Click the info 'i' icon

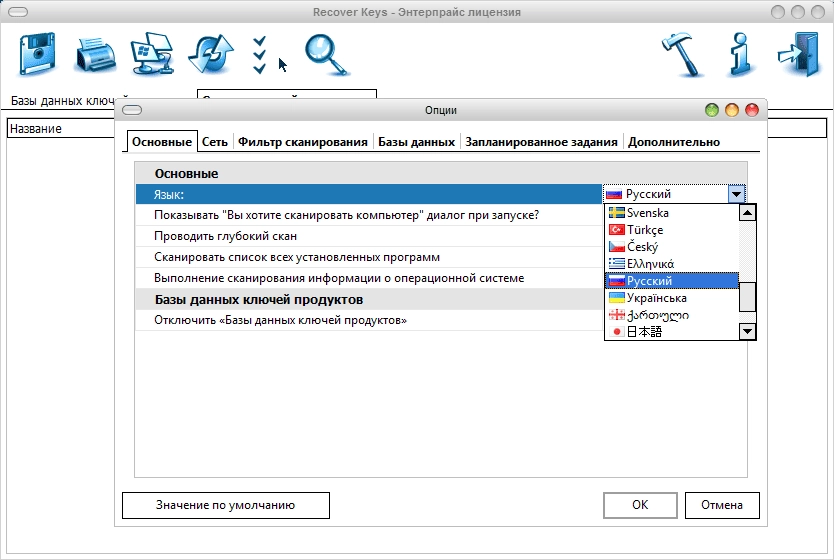(x=741, y=54)
